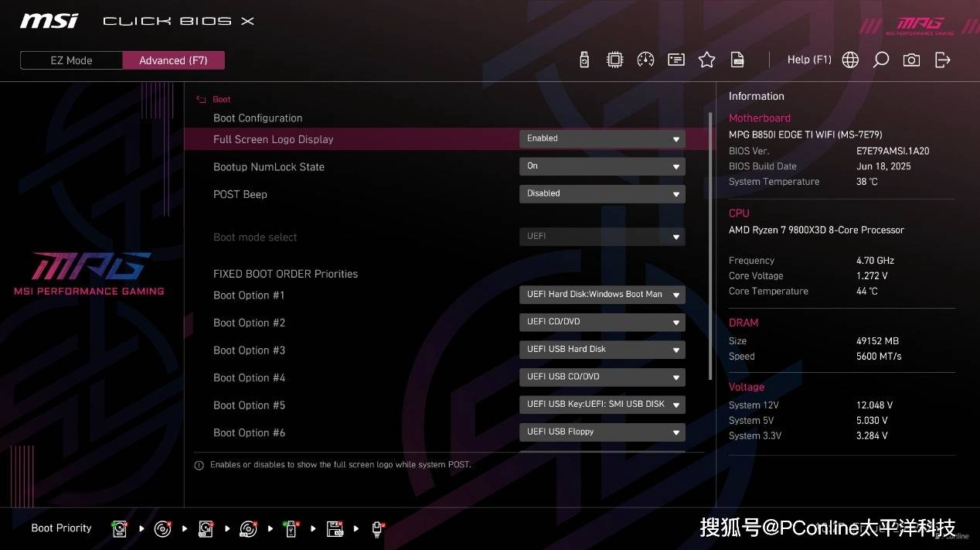Click System 5V 5.030 V value
980x550 pixels.
pos(872,421)
